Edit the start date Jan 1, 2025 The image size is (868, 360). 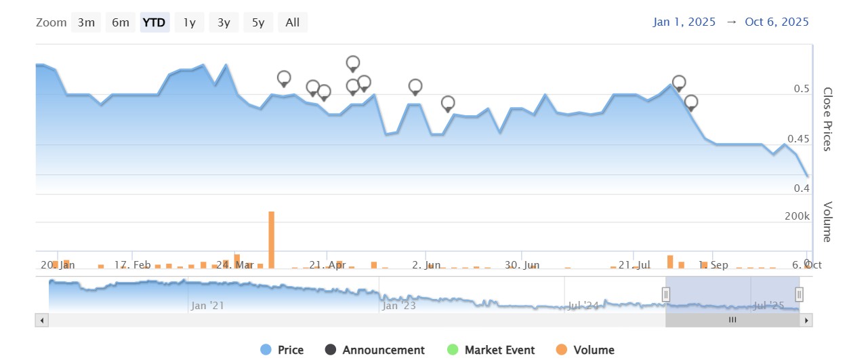tap(684, 22)
